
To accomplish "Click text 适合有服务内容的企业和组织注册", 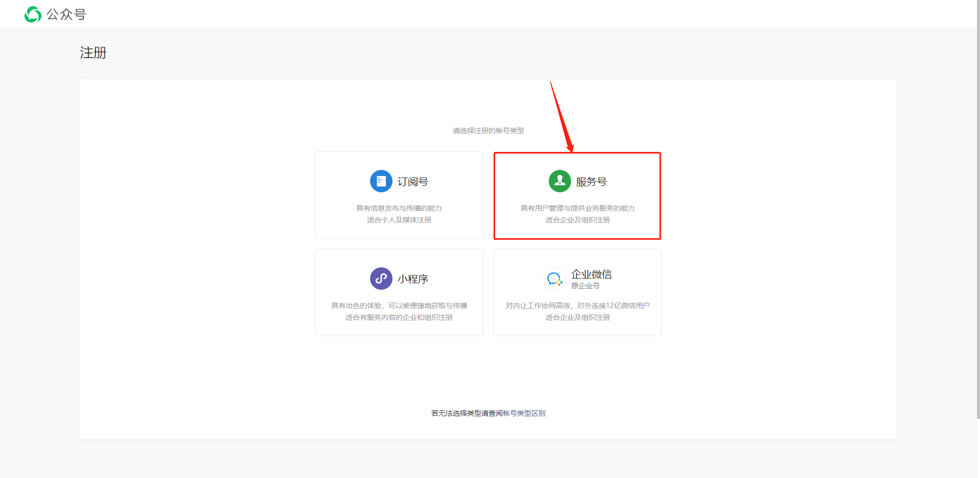I will click(399, 317).
